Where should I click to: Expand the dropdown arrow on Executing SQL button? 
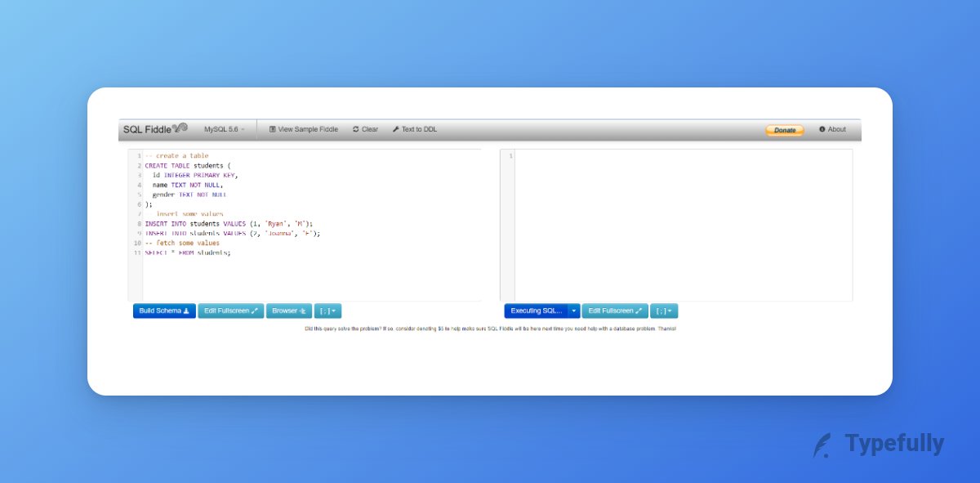(x=572, y=311)
